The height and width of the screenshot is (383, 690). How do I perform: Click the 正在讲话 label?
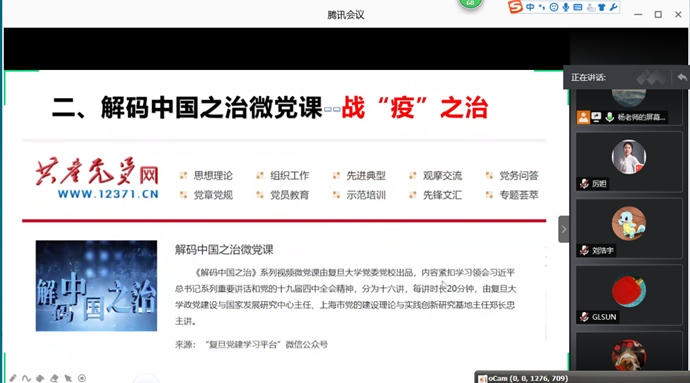[x=588, y=77]
